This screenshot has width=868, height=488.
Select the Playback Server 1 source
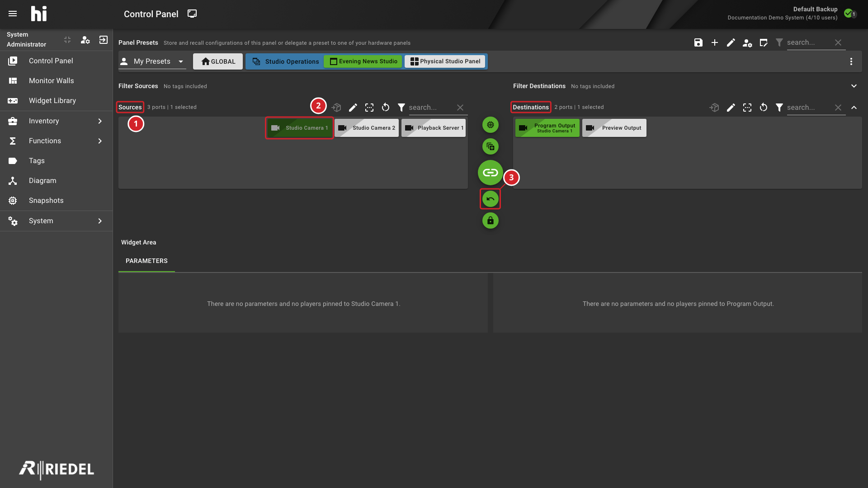(434, 128)
